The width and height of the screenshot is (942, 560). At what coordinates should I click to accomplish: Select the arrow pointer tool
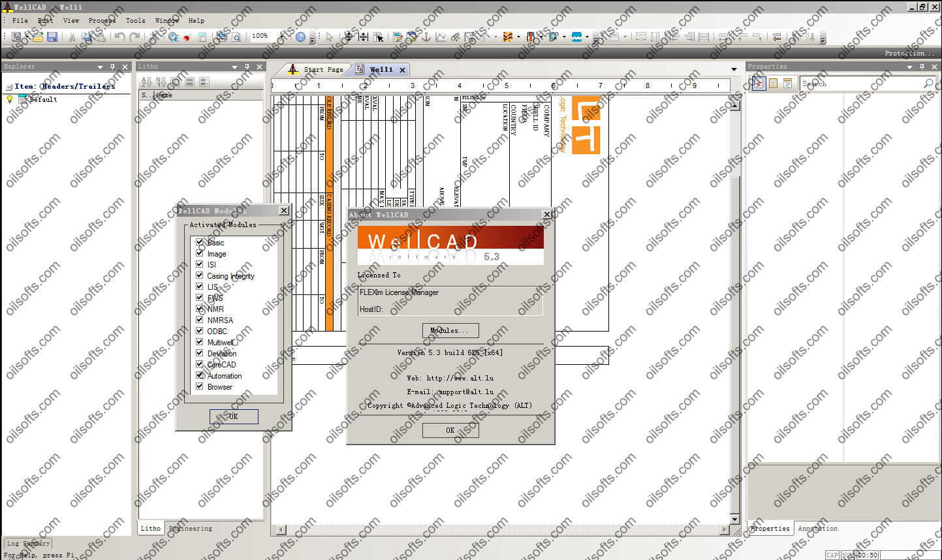[330, 37]
